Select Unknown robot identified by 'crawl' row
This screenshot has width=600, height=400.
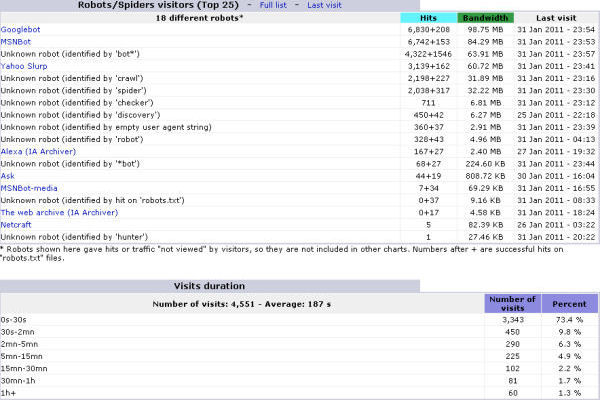[299, 78]
